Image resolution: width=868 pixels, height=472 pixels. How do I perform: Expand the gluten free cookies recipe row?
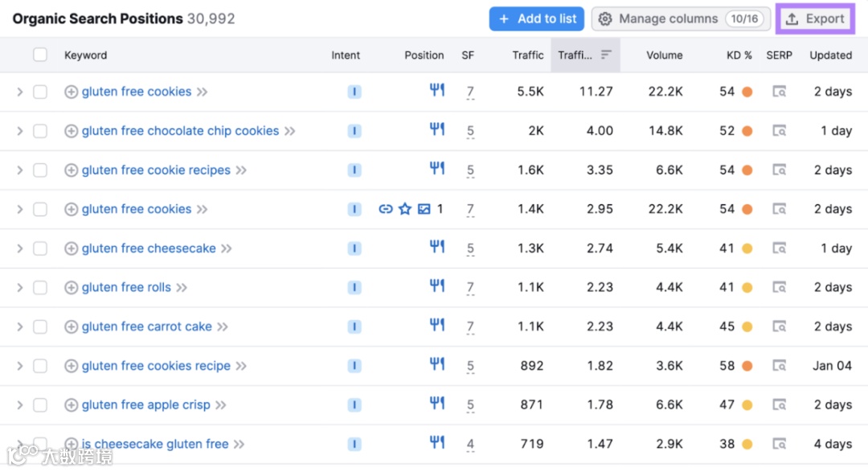click(20, 366)
